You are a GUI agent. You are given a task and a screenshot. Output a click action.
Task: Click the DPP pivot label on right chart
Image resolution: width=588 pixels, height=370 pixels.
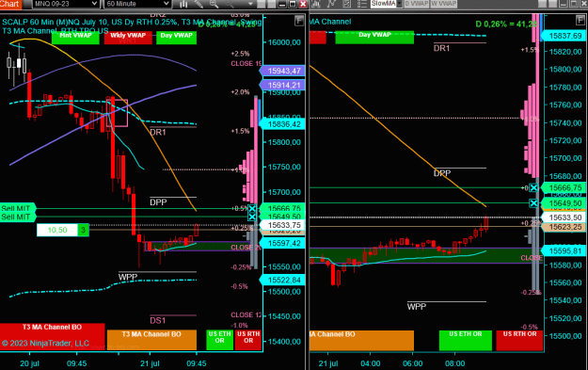coord(442,173)
